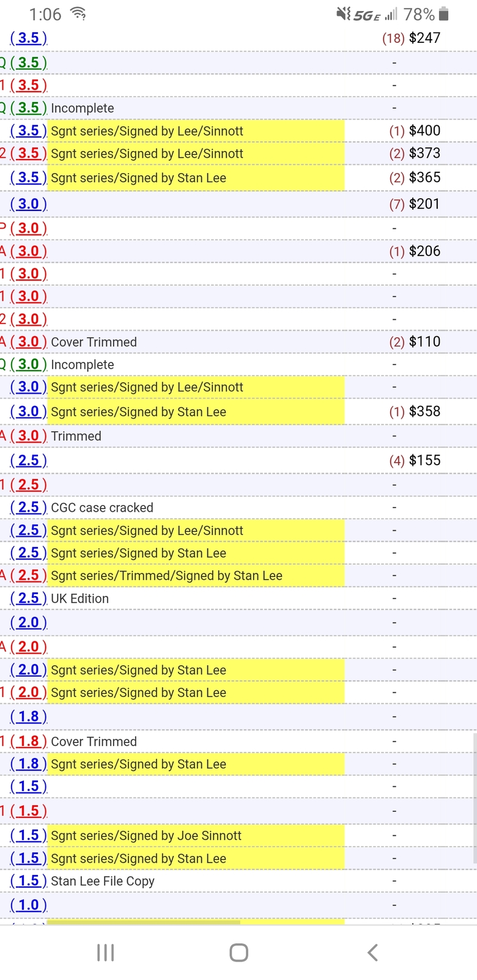477x980 pixels.
Task: Open the red 3.0 link labeled Trimmed
Action: point(29,436)
